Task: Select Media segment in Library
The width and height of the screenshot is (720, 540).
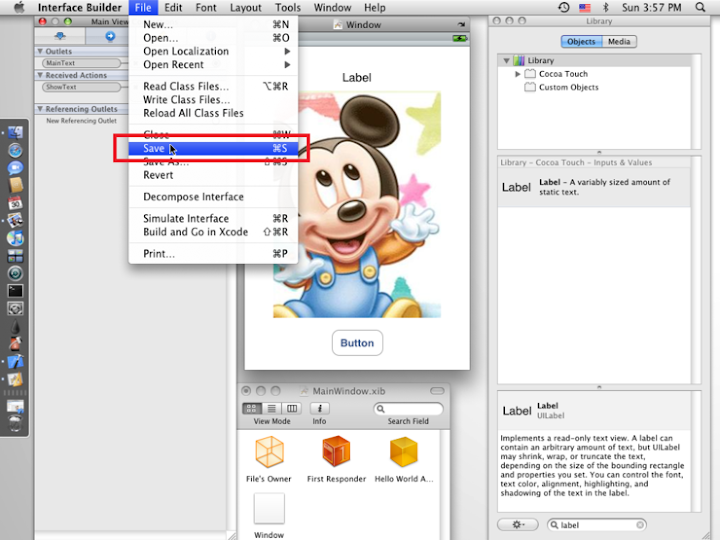Action: (x=619, y=41)
